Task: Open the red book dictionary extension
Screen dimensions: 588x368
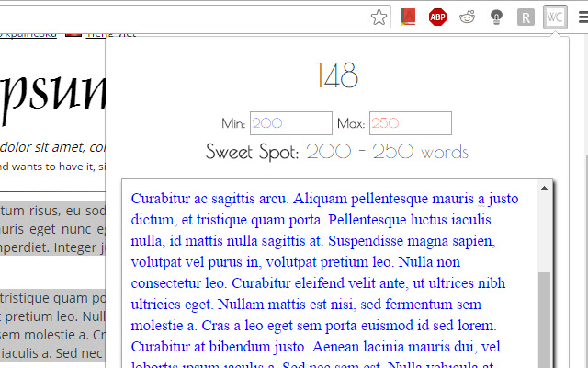Action: 408,17
